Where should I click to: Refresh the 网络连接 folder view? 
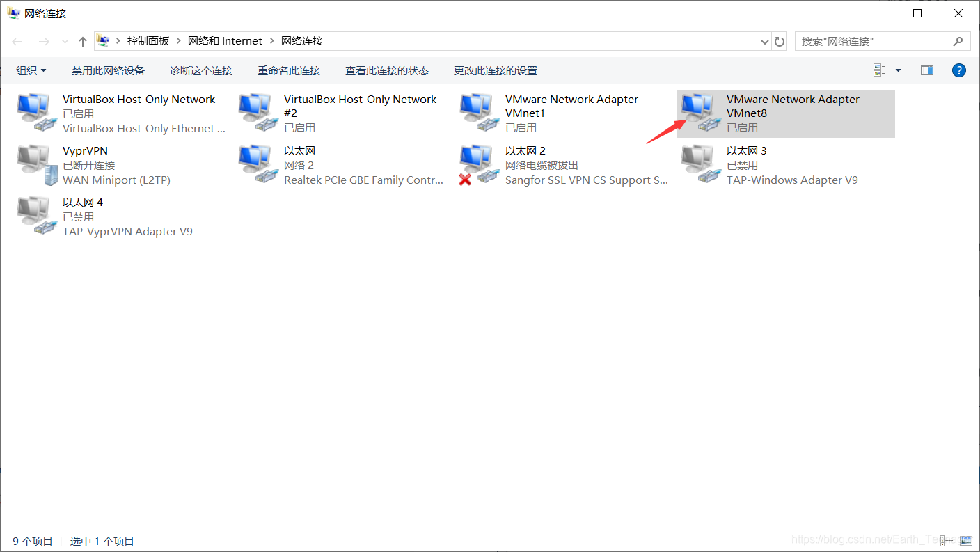coord(780,42)
